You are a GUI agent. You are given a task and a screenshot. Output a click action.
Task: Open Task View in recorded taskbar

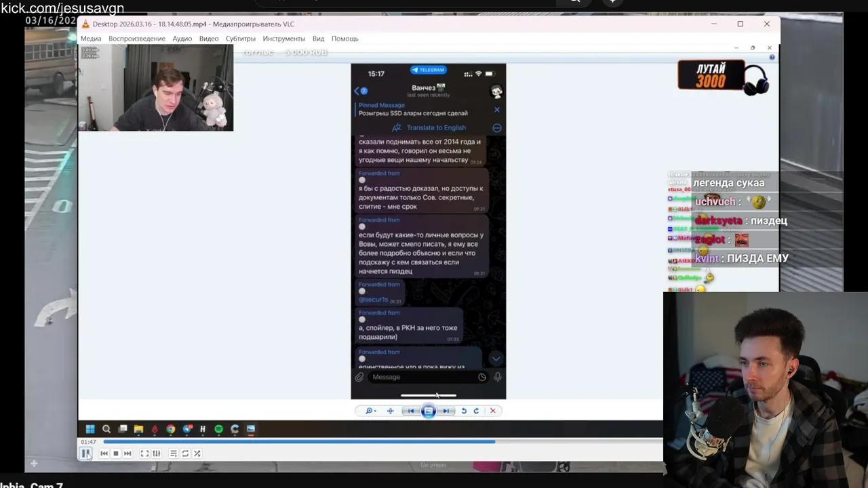pyautogui.click(x=123, y=429)
